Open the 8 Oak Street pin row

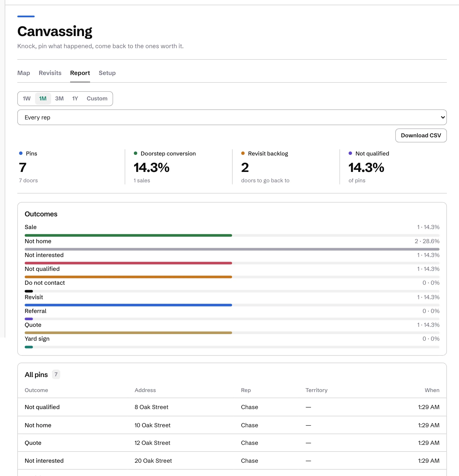pos(232,407)
